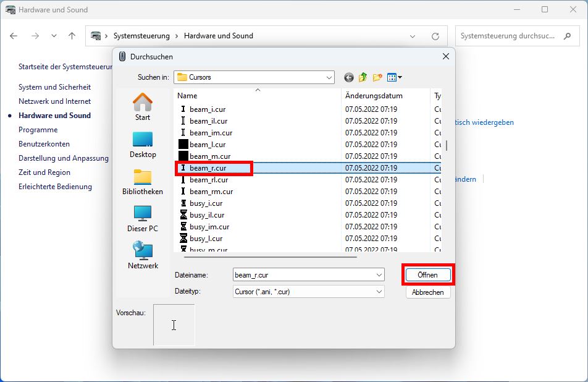588x382 pixels.
Task: Click the green back navigation icon
Action: [348, 77]
